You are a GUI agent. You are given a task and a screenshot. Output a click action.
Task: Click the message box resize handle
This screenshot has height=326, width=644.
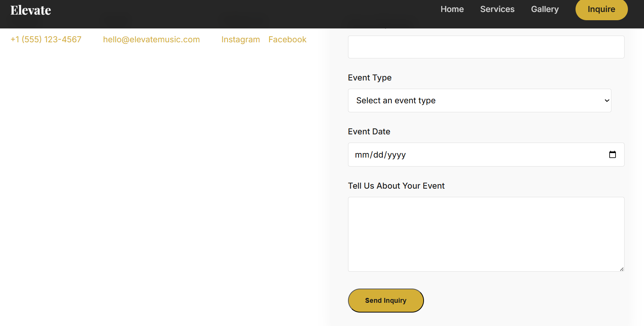coord(622,269)
